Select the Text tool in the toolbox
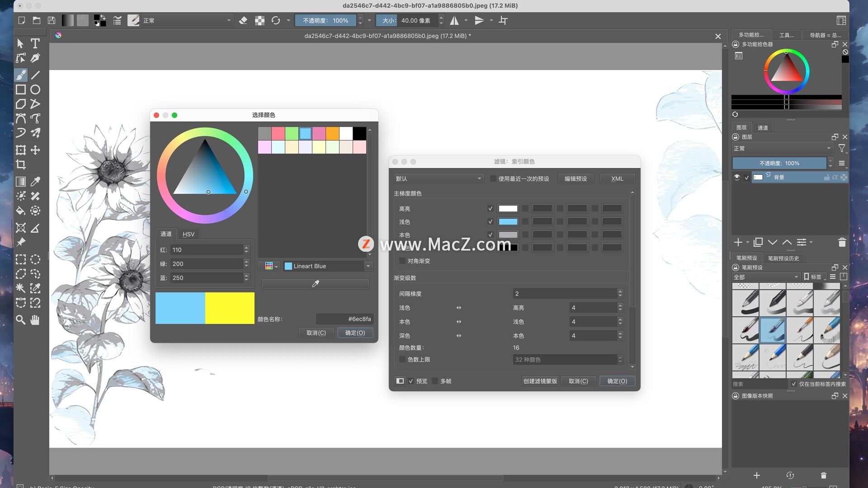Image resolution: width=868 pixels, height=488 pixels. point(35,43)
